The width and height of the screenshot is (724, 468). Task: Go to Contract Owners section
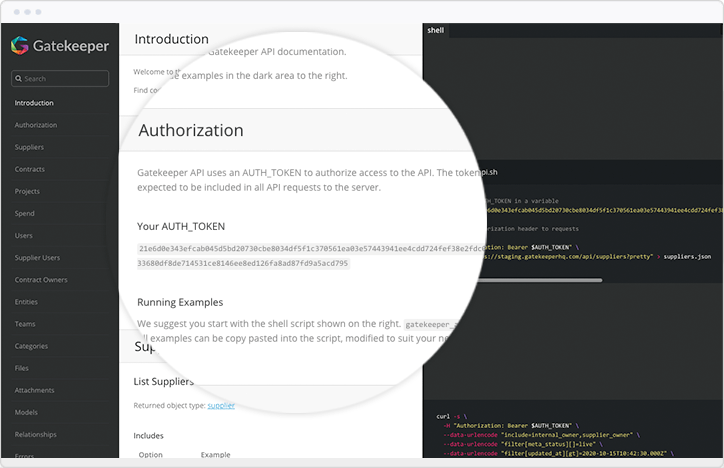point(41,280)
